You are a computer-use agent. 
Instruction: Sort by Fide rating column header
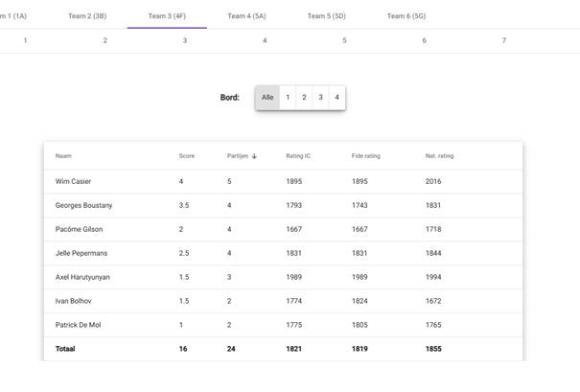pyautogui.click(x=365, y=156)
